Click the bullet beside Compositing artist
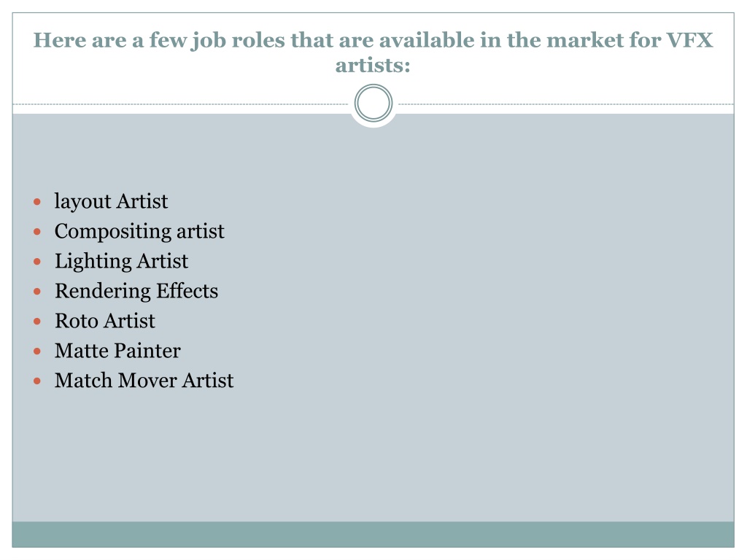 tap(37, 232)
